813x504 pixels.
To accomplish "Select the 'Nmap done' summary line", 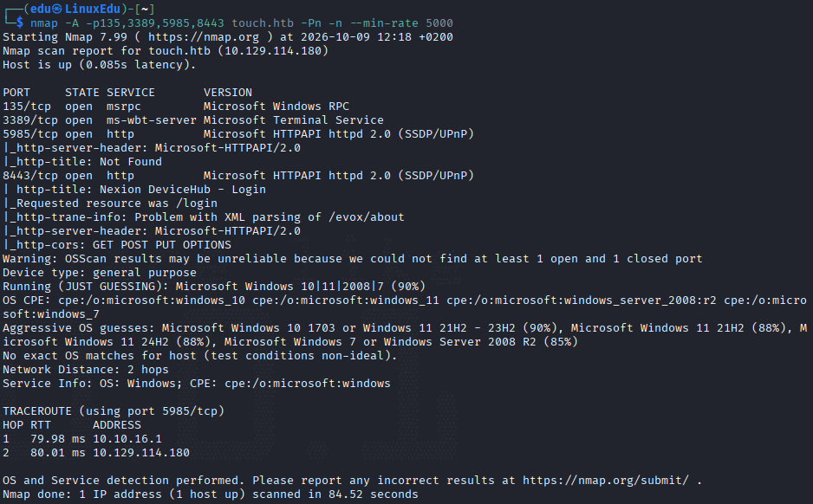I will click(210, 494).
